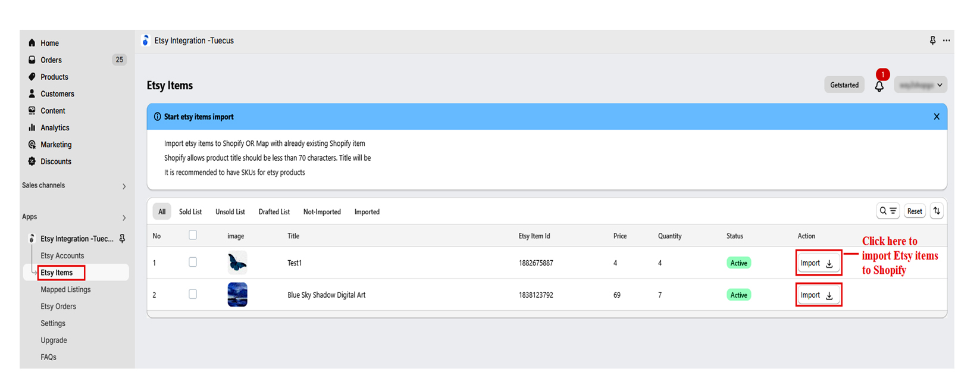Open the FAQs page
This screenshot has height=390, width=980.
pyautogui.click(x=49, y=357)
